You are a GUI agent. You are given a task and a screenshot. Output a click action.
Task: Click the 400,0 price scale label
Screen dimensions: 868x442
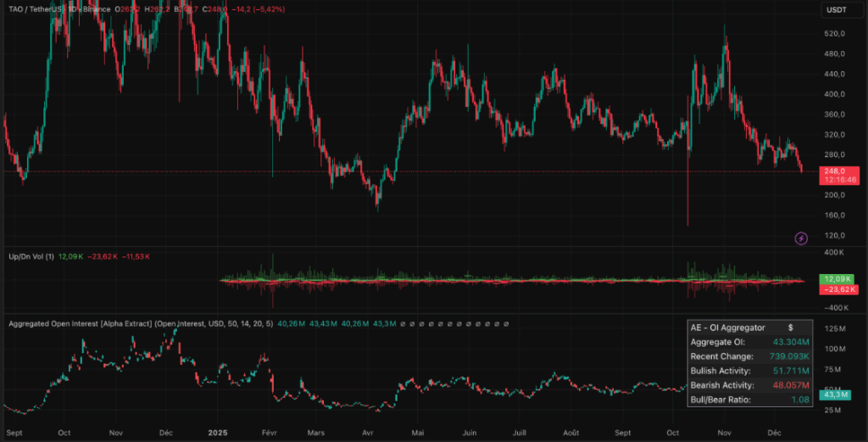pos(835,94)
